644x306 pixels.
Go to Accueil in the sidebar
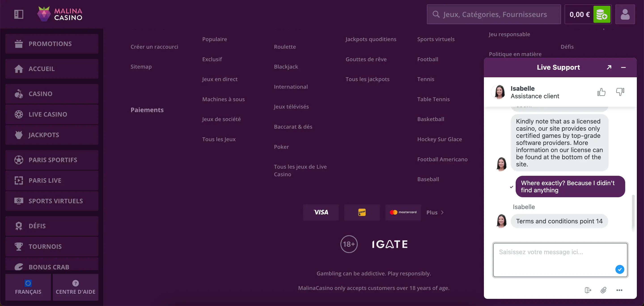point(52,69)
